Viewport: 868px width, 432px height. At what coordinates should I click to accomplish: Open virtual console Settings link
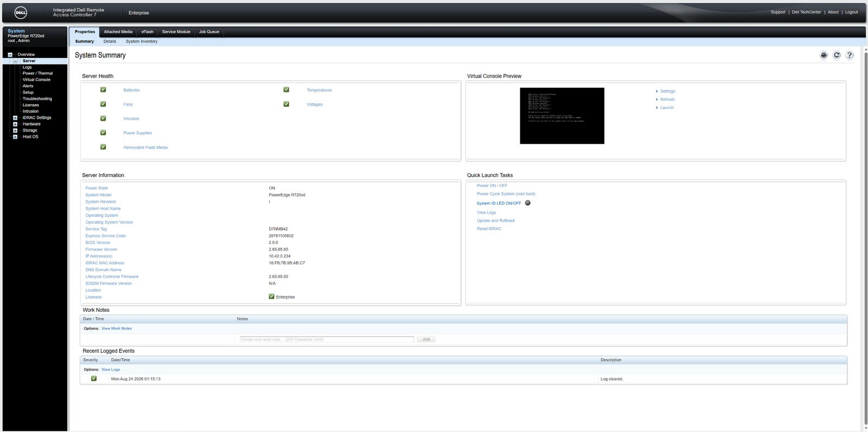(x=668, y=92)
